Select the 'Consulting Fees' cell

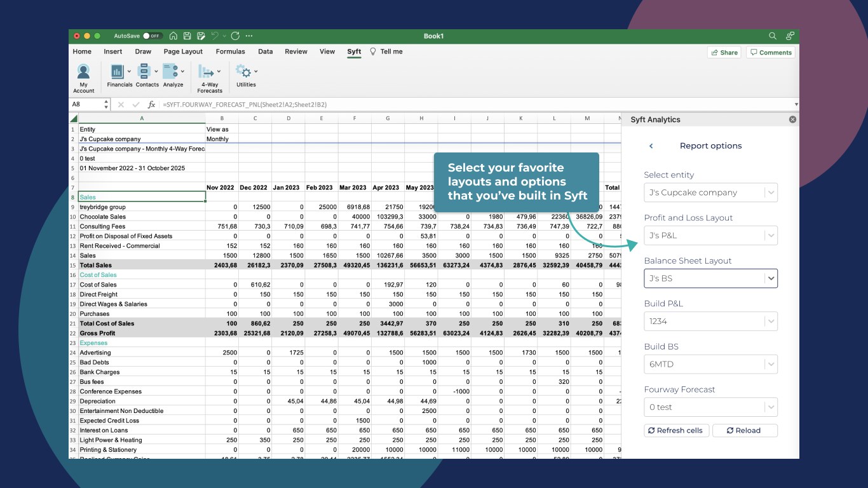coord(142,226)
